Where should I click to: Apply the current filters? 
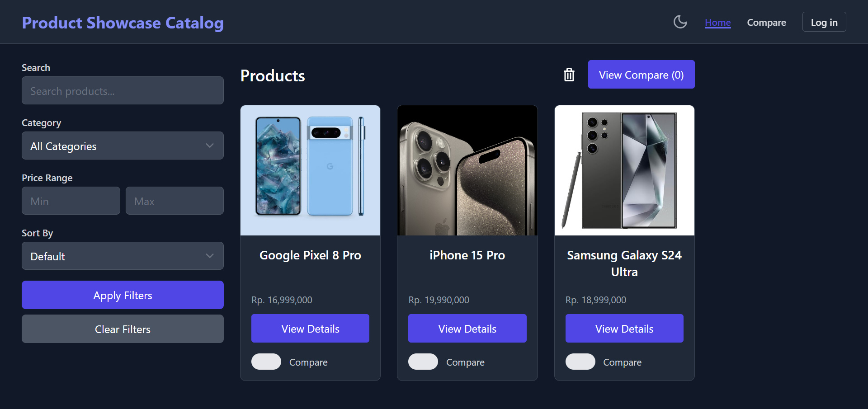tap(123, 295)
